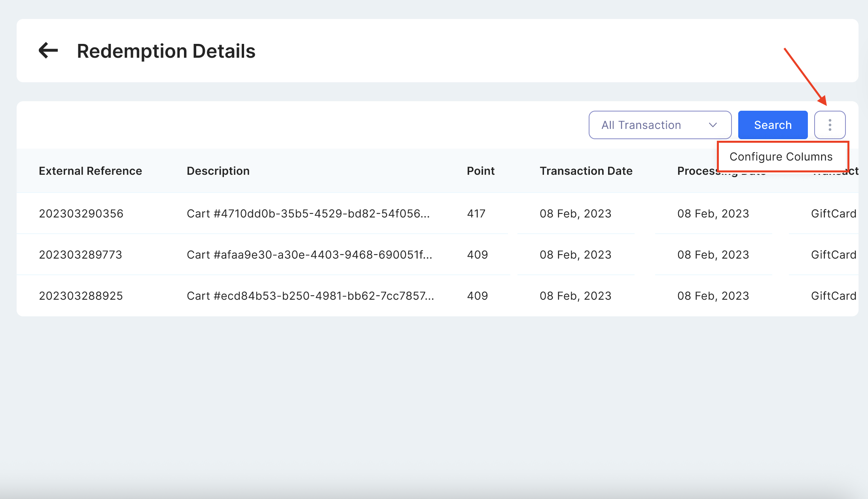Viewport: 868px width, 499px height.
Task: Select reference 202303288925 in third row
Action: (81, 296)
